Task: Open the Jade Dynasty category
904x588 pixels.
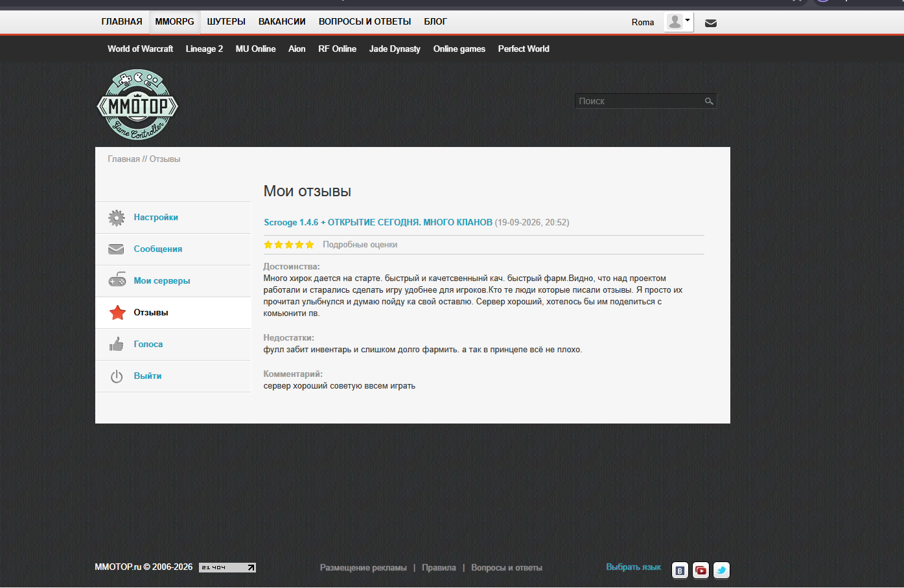Action: click(x=395, y=49)
